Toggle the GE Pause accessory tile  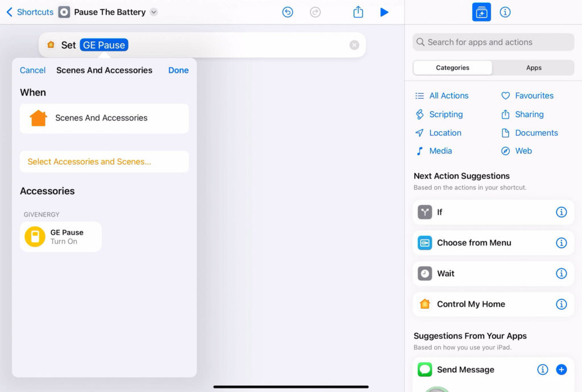[x=61, y=237]
